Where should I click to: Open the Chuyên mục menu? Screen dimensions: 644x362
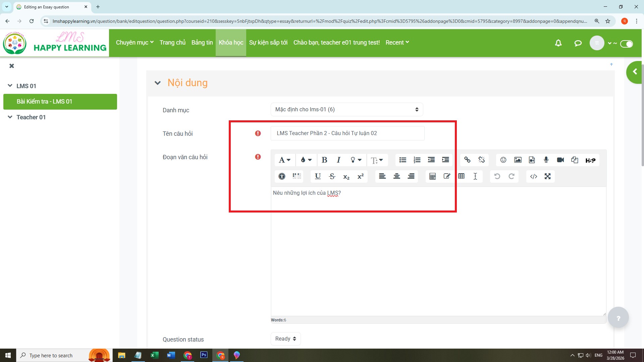click(135, 43)
